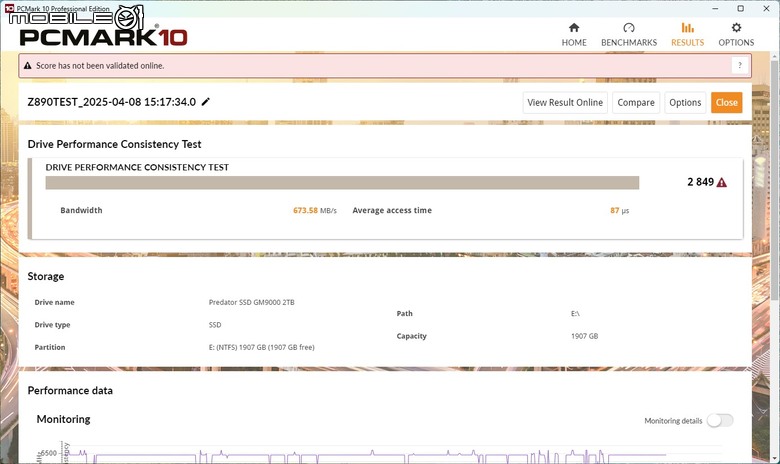The height and width of the screenshot is (464, 780).
Task: Click the bandwidth value 673.58 MB/s
Action: tap(314, 210)
